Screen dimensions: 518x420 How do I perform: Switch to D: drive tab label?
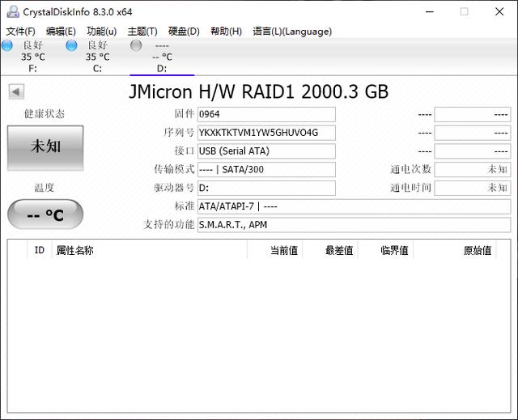pyautogui.click(x=162, y=69)
